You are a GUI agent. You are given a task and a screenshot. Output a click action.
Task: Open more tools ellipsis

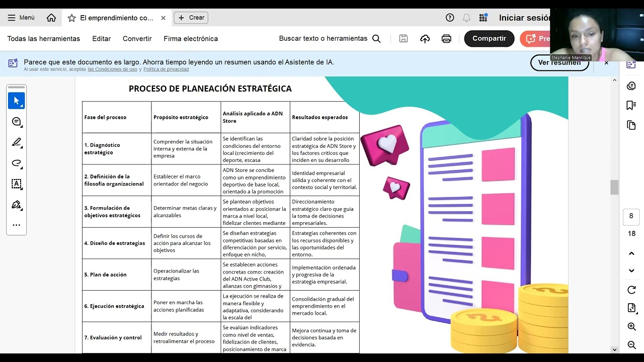17,225
